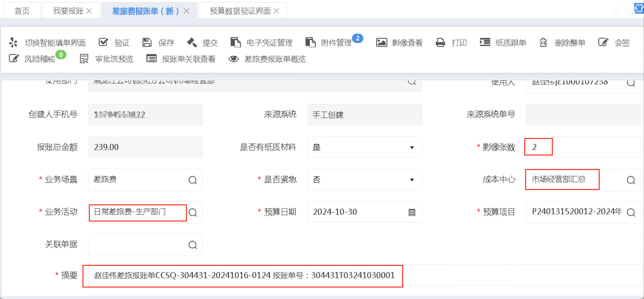Image resolution: width=644 pixels, height=299 pixels.
Task: Click the search icon in 业务活动 field
Action: click(193, 212)
